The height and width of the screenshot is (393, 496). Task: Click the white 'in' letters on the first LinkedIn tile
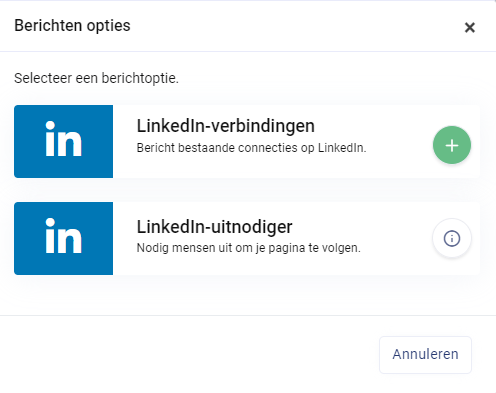click(63, 139)
